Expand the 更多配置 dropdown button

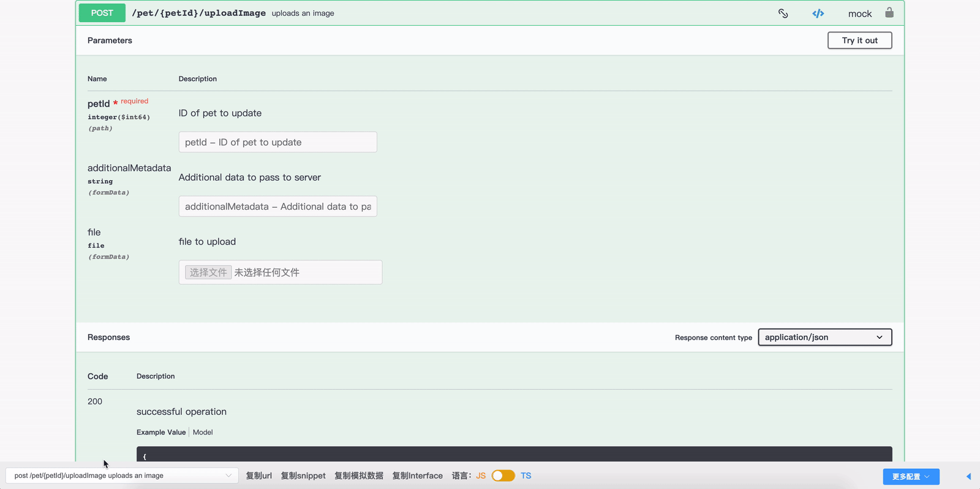tap(911, 476)
